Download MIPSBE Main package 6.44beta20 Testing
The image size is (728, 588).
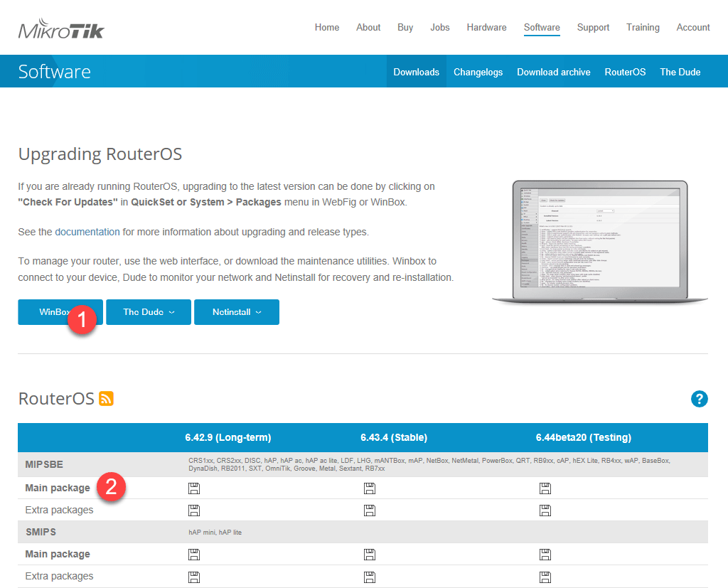[545, 488]
